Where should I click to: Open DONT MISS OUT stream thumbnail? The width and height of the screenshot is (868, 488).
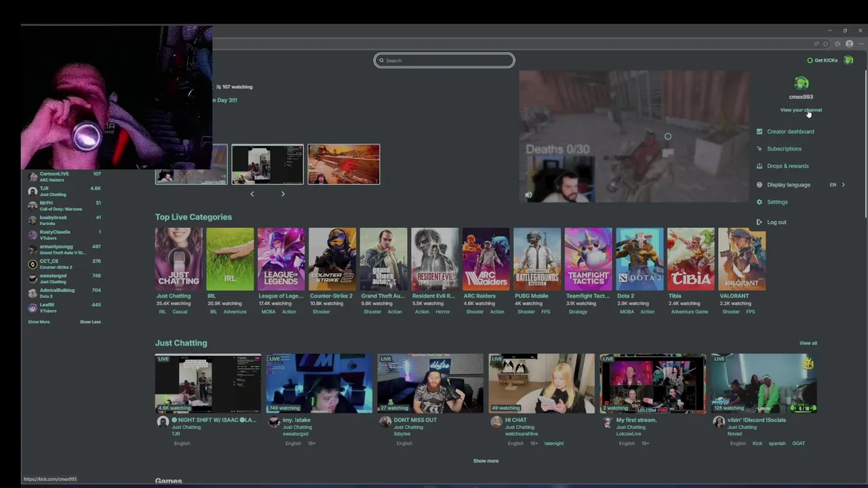pos(431,384)
